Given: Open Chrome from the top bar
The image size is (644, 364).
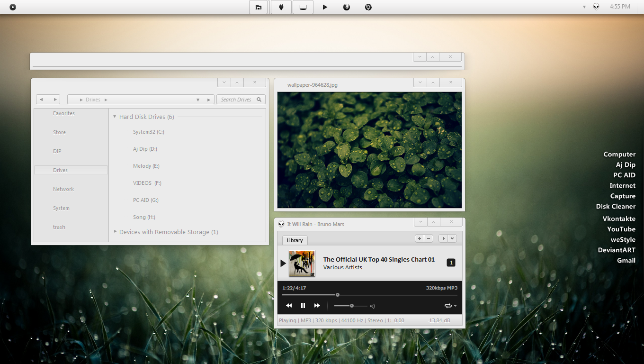Looking at the screenshot, I should coord(368,7).
